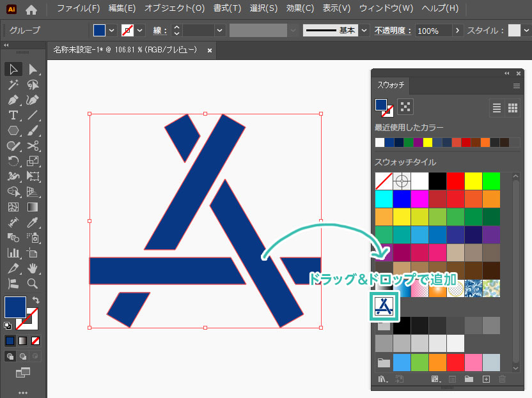Open the fill color dropdown
The width and height of the screenshot is (532, 398).
coord(112,31)
